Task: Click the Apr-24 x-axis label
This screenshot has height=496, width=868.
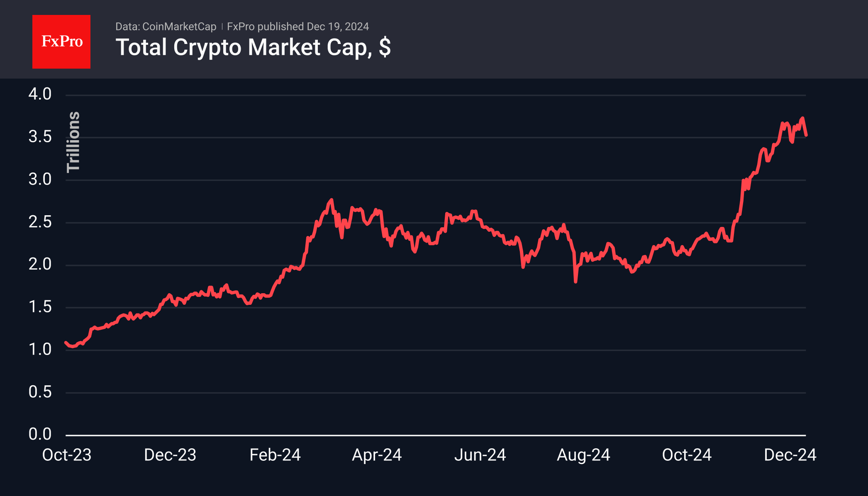Action: 377,455
